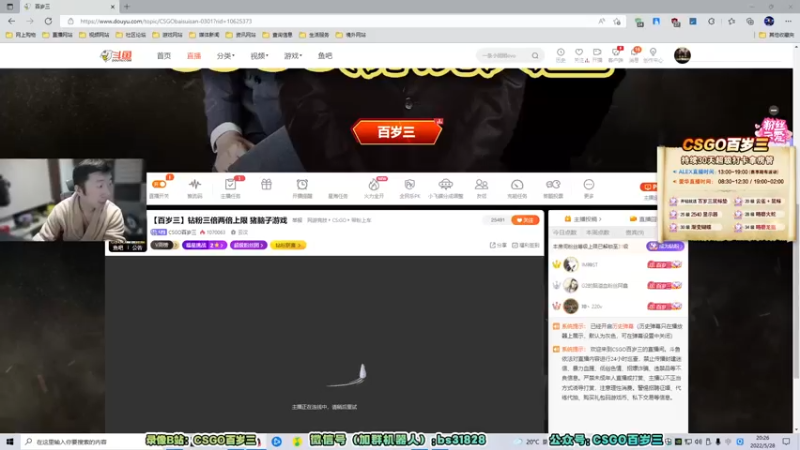Image resolution: width=800 pixels, height=450 pixels.
Task: Open the 直播网站 bookmarks folder
Action: (x=58, y=35)
